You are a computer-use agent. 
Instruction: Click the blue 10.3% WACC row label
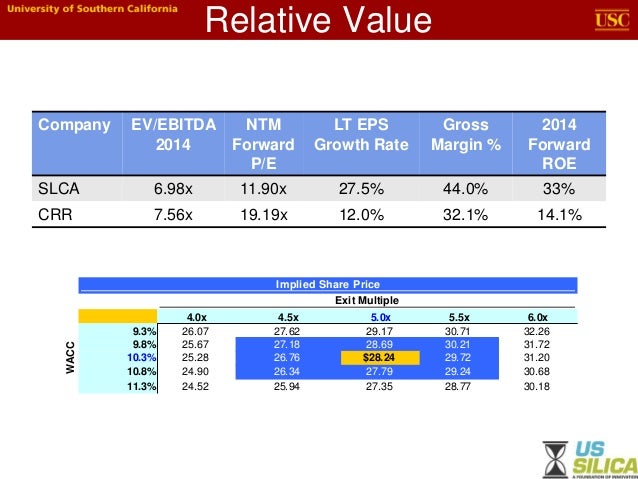click(141, 357)
